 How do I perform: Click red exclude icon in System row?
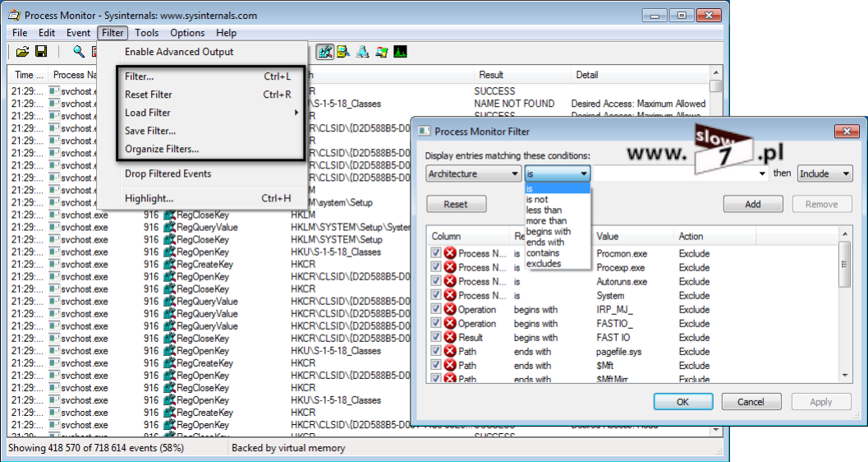pos(450,295)
